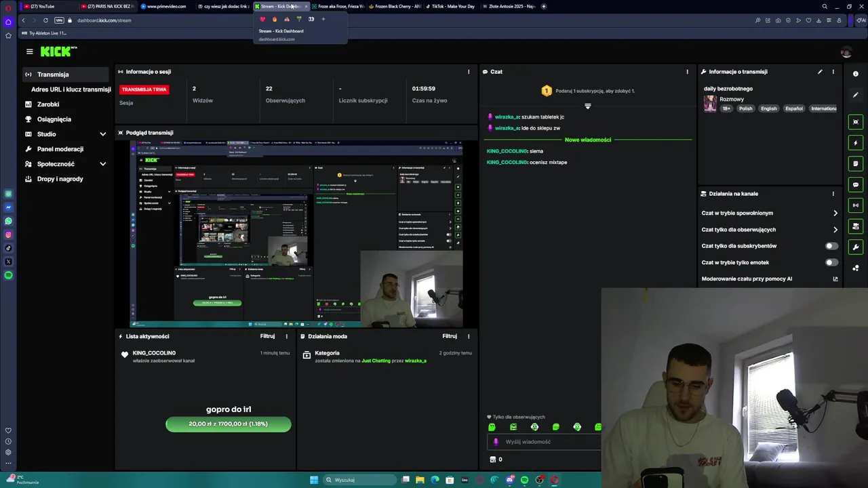The height and width of the screenshot is (488, 868).
Task: Edit stream info with the pencil icon
Action: click(x=820, y=72)
